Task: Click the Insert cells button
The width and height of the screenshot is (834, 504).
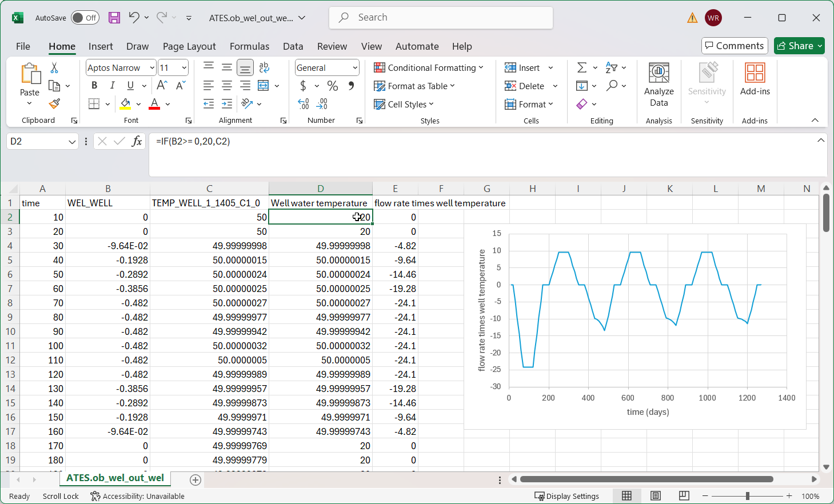Action: [522, 68]
